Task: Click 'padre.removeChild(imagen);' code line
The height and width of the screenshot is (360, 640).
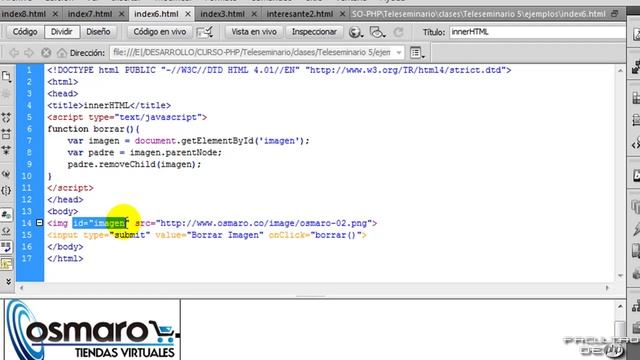Action: click(x=134, y=164)
